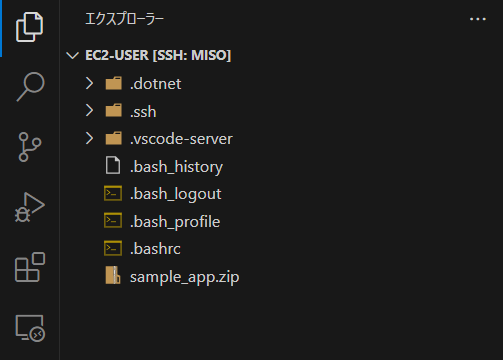Expand the .dotnet folder chevron

(89, 83)
